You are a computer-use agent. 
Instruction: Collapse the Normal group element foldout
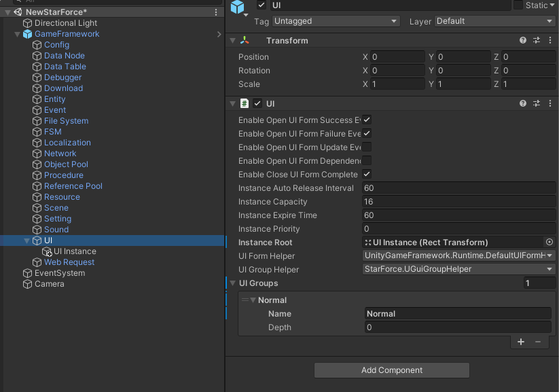(253, 300)
